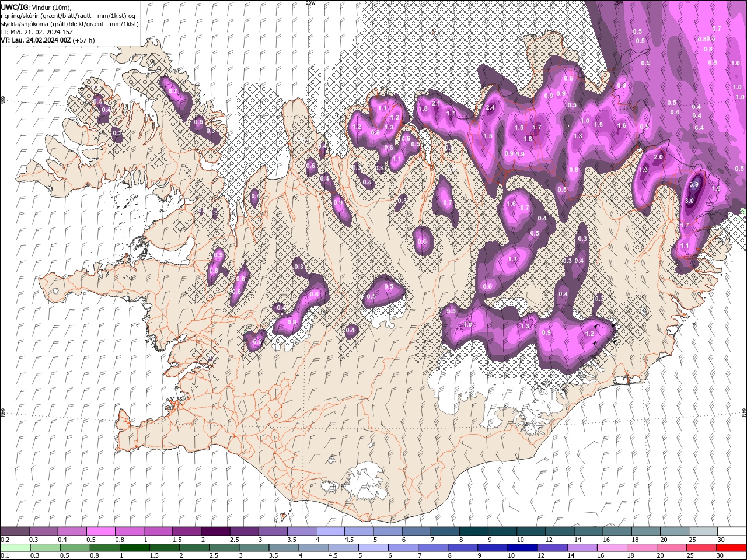
Task: Click the '15W' longitude label
Action: (x=618, y=3)
